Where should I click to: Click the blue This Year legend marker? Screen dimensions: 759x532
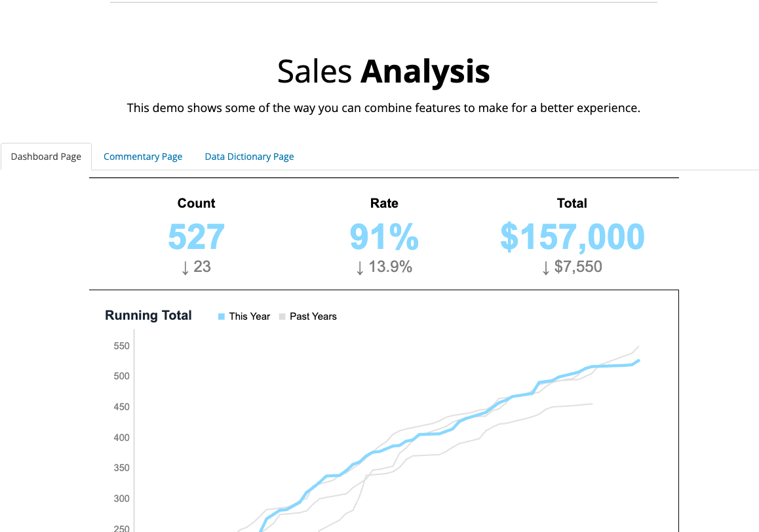point(222,316)
